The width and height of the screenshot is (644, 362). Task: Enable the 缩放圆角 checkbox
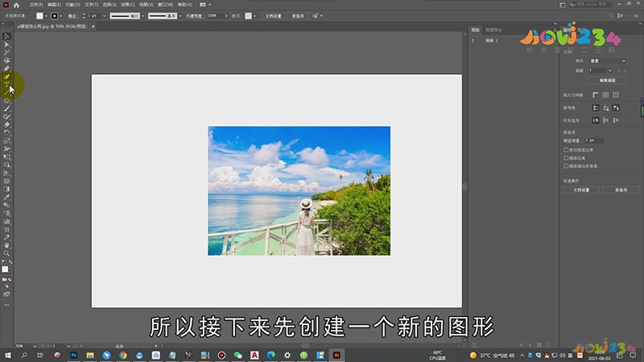click(x=566, y=158)
